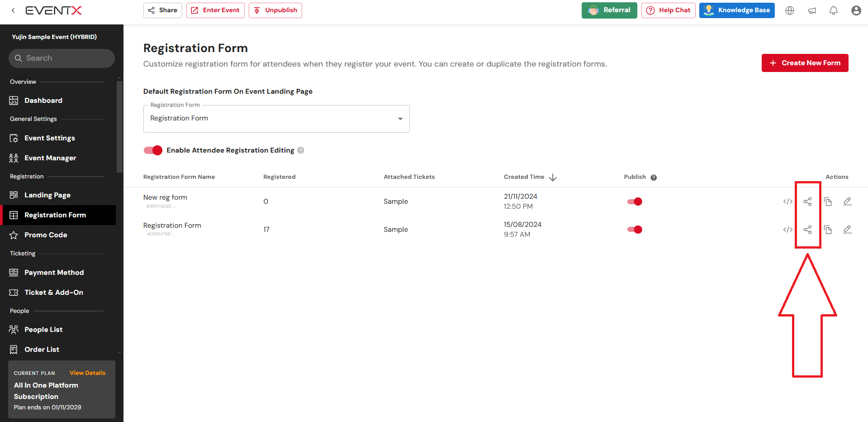Click the Unpublish button
Image resolution: width=868 pixels, height=422 pixels.
275,10
